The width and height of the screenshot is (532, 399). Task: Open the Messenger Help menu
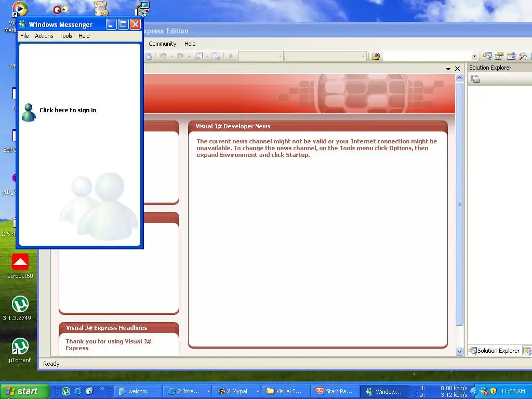coord(84,36)
